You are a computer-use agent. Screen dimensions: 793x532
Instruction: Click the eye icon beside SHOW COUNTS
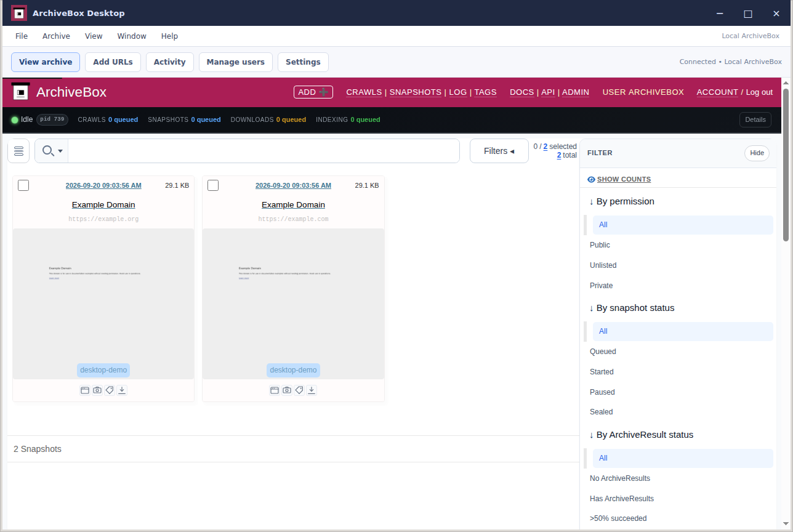pos(591,180)
